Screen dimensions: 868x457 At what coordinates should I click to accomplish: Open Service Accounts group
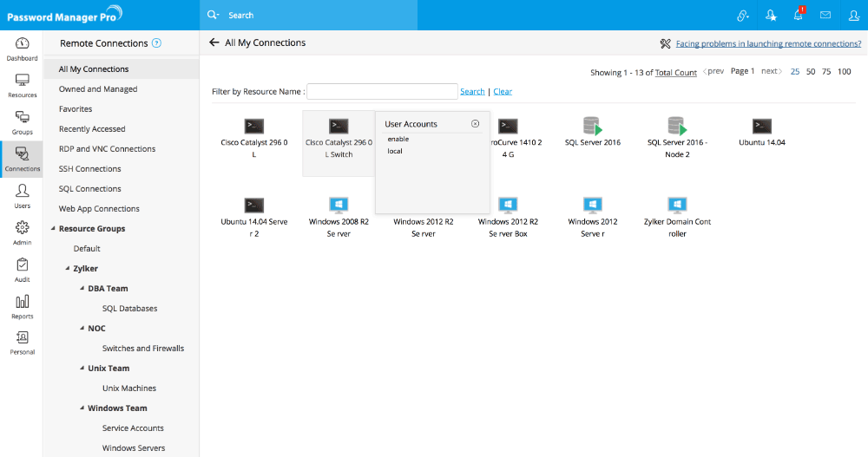pos(133,428)
